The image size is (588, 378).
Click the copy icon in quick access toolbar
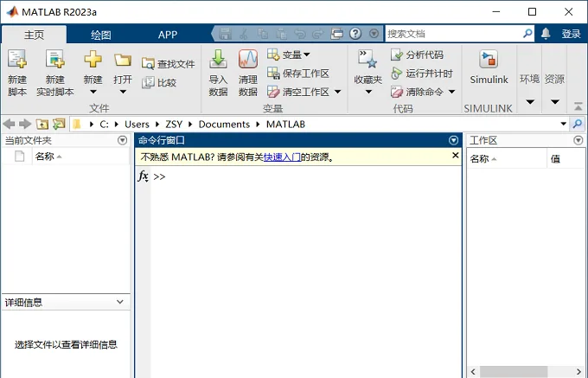[263, 34]
